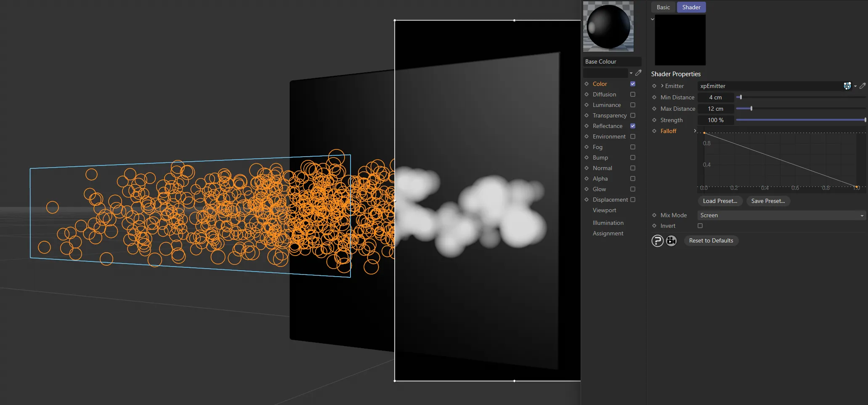Click the help question mark icon
868x405 pixels.
(657, 240)
